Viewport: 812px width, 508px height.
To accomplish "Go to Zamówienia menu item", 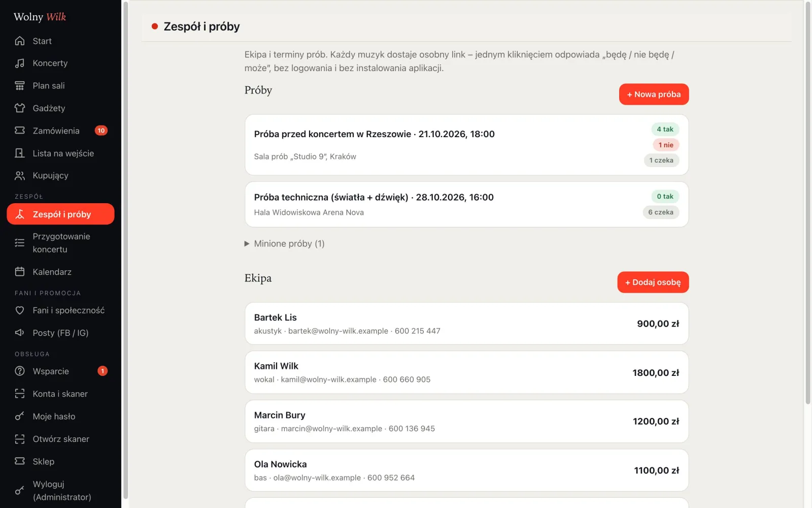I will (60, 131).
